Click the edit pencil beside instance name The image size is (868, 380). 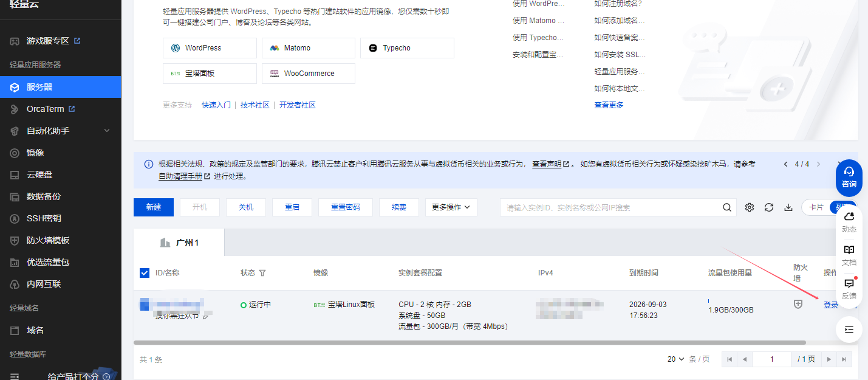click(206, 316)
